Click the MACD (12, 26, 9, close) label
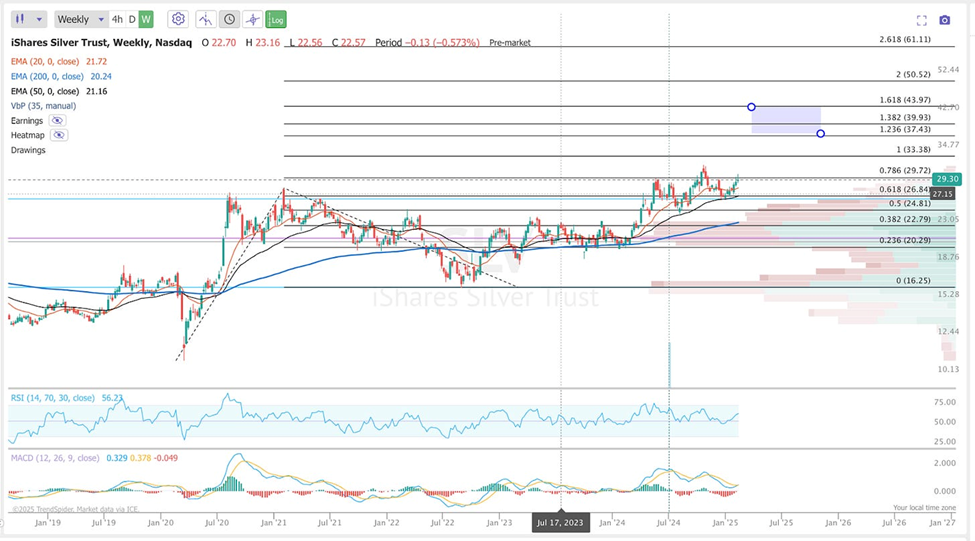This screenshot has height=541, width=975. click(x=55, y=458)
